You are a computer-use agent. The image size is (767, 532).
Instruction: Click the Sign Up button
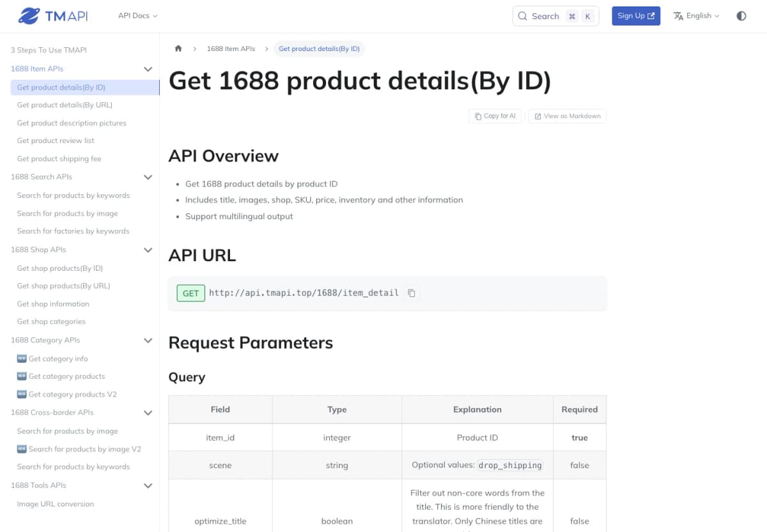[636, 16]
